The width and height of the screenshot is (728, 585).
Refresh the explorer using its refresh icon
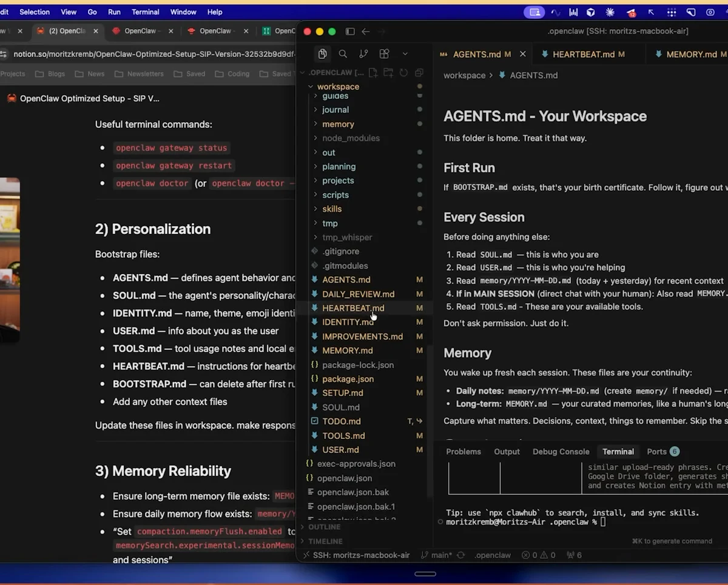pyautogui.click(x=403, y=72)
